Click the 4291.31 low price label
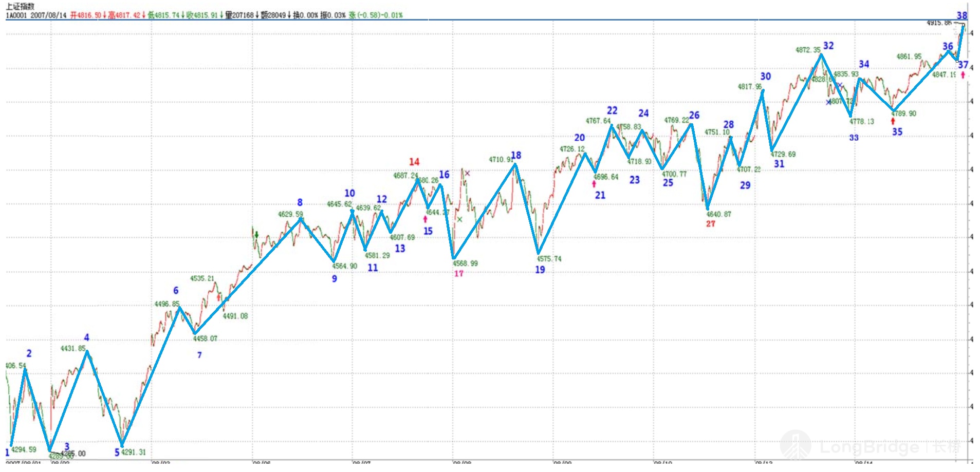The height and width of the screenshot is (472, 980). [x=134, y=452]
